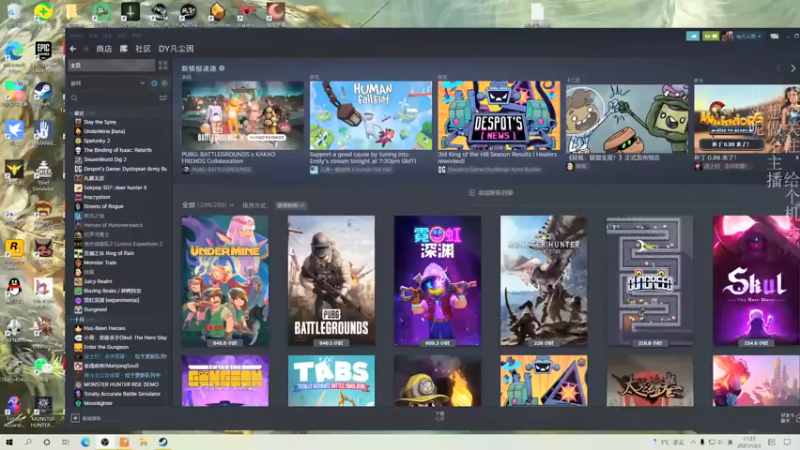Show previous news items arrow

(779, 68)
